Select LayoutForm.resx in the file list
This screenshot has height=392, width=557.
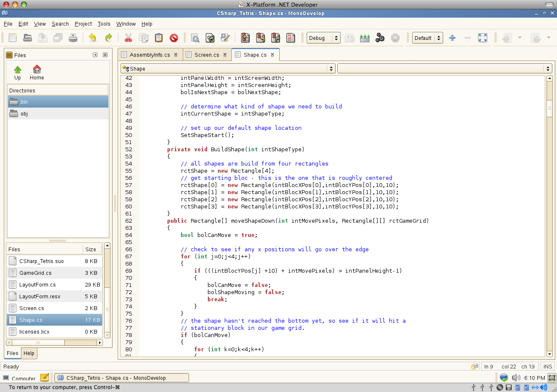click(x=55, y=296)
